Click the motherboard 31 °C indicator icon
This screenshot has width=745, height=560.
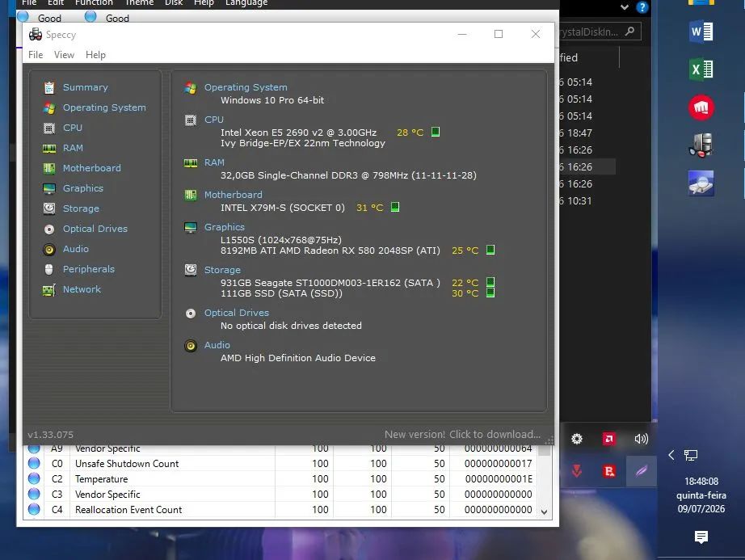click(x=395, y=207)
